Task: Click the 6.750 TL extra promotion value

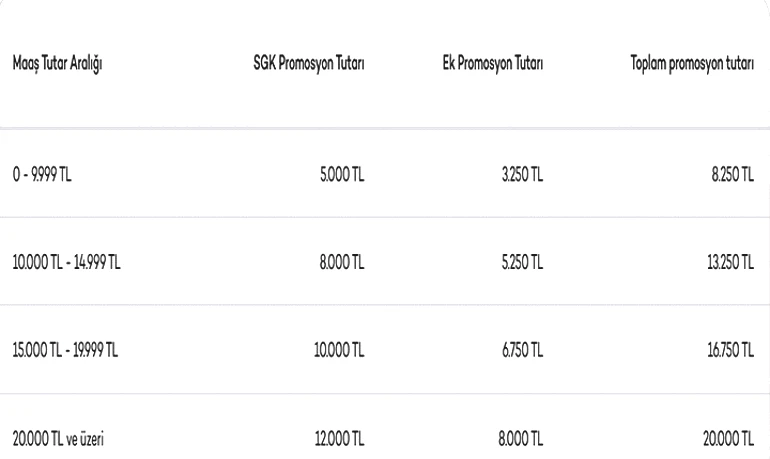Action: click(520, 351)
